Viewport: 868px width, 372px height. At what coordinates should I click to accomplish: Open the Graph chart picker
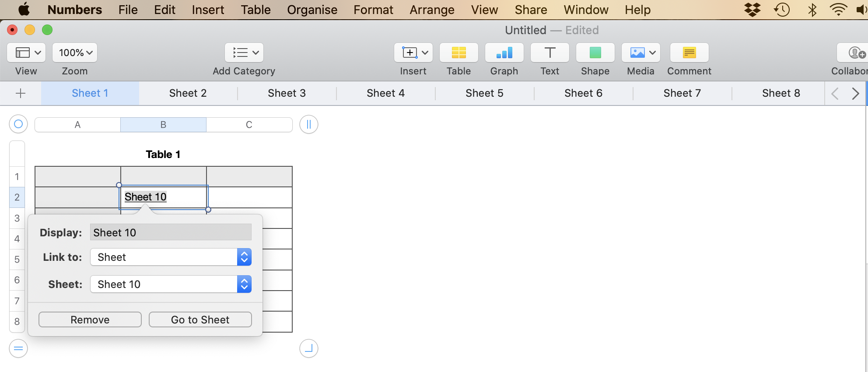tap(504, 53)
